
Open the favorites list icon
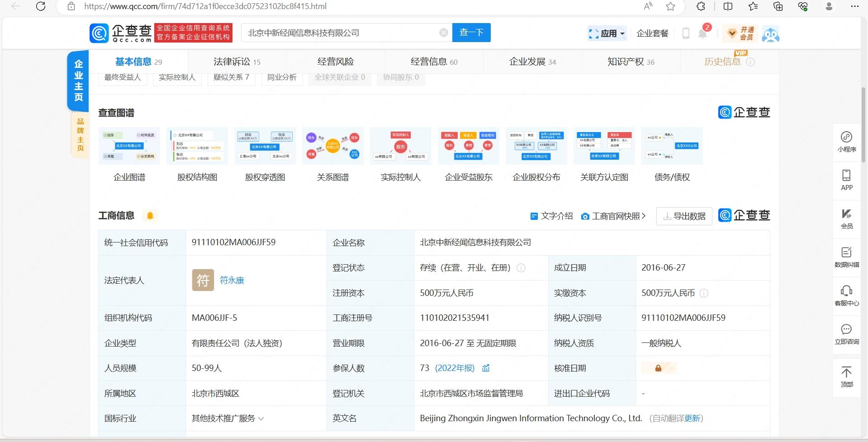point(753,6)
